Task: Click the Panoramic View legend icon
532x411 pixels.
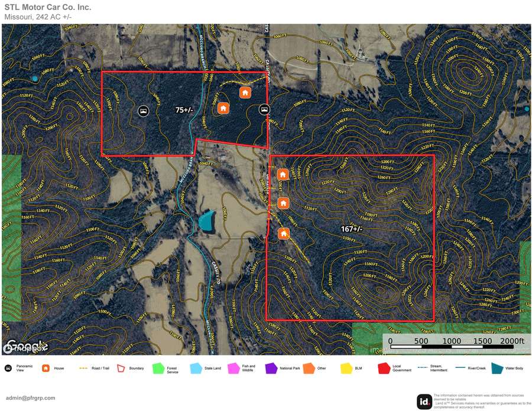Action: (x=8, y=368)
